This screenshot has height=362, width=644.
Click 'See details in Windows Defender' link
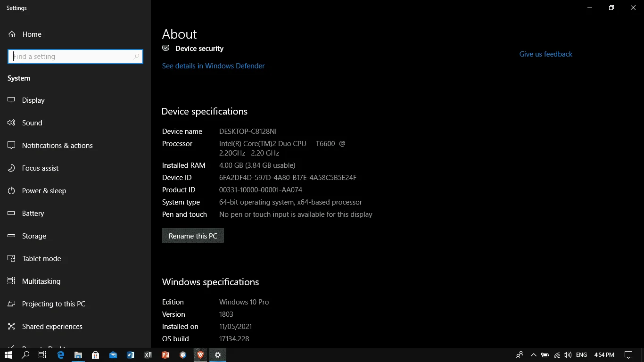(213, 66)
